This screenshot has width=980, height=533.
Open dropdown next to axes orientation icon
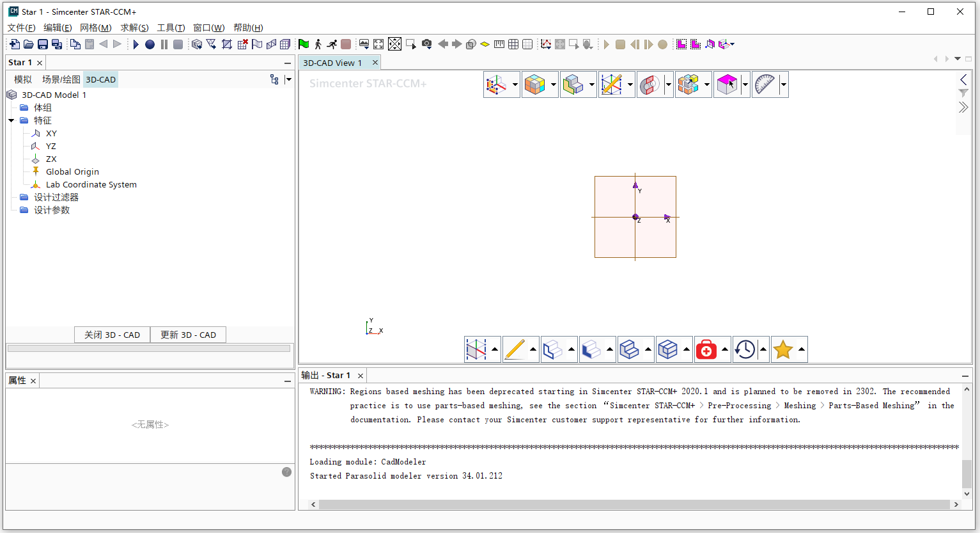[x=515, y=84]
